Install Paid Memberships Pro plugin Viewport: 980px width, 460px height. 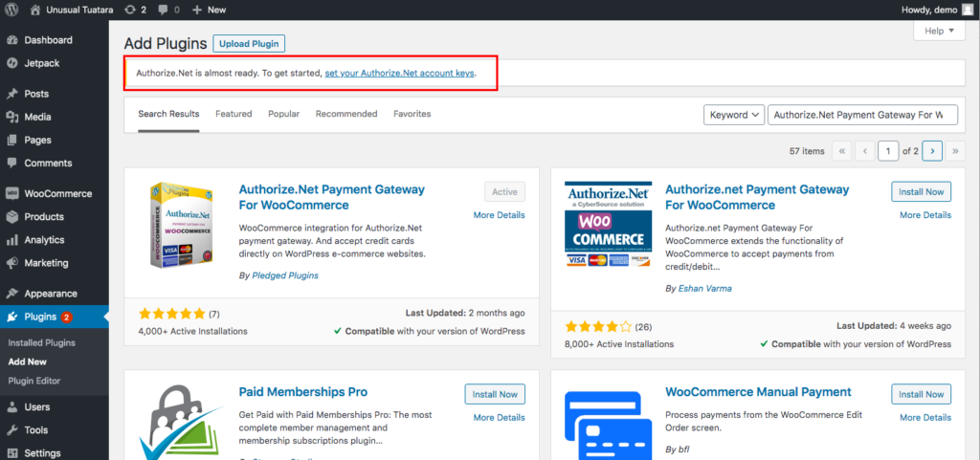click(495, 394)
